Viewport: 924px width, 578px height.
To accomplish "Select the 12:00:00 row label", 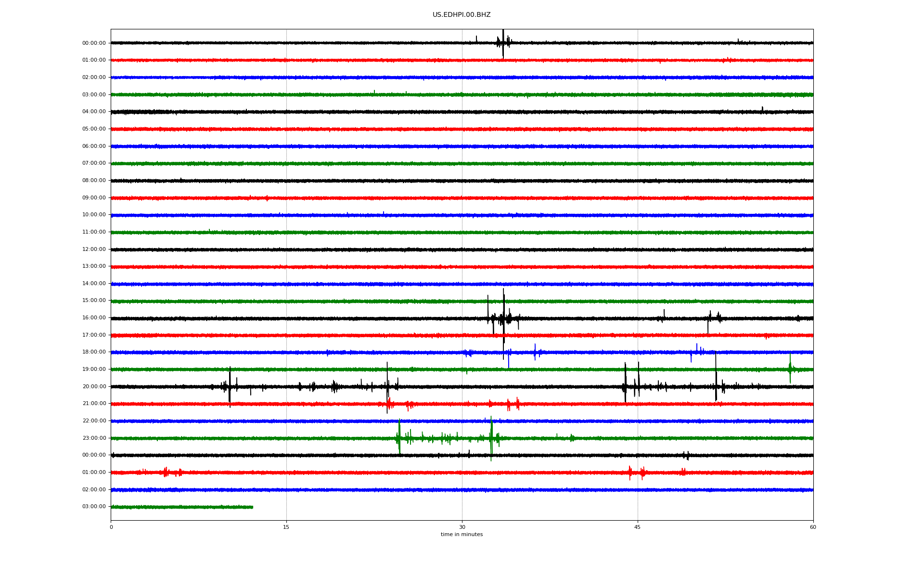I will (x=94, y=250).
